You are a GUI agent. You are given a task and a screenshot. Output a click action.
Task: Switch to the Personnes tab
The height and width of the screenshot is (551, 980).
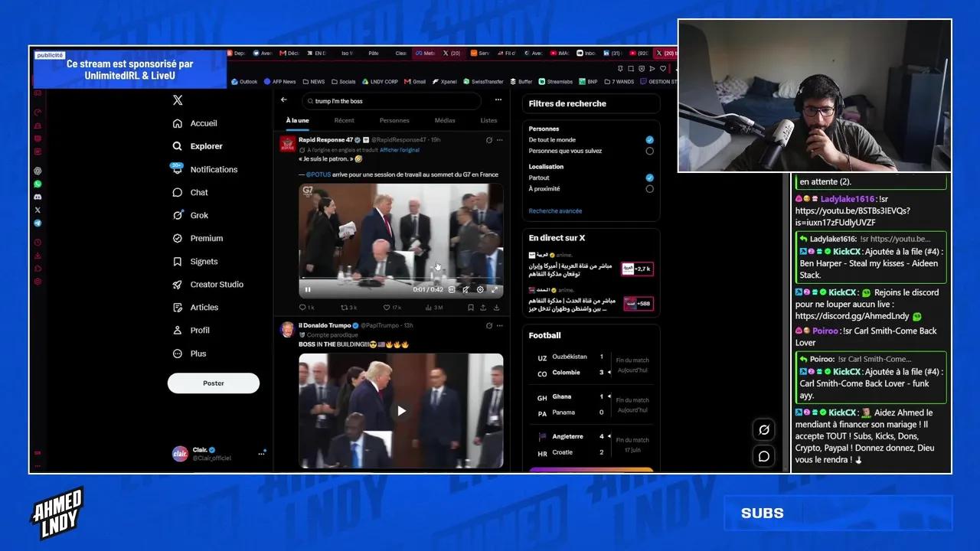click(394, 120)
